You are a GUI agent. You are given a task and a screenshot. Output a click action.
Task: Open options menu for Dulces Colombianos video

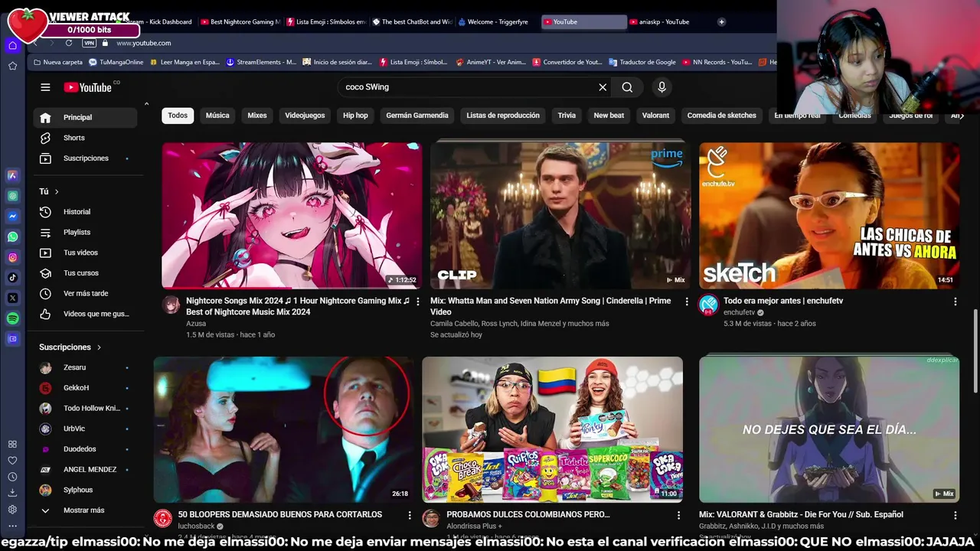point(678,515)
